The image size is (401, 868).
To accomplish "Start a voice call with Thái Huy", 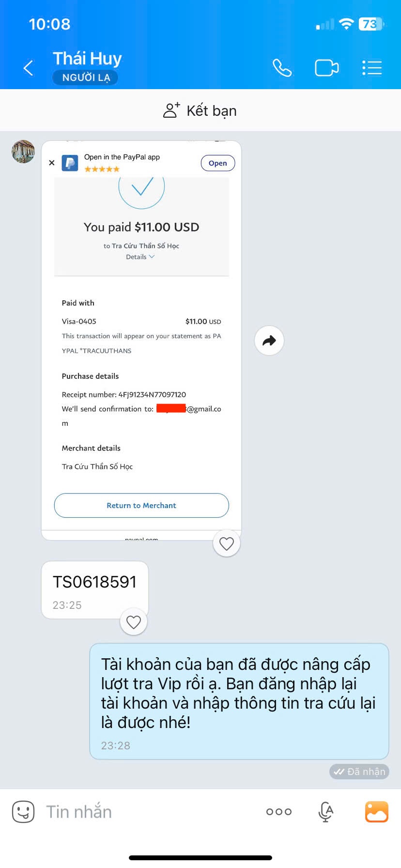I will point(282,68).
